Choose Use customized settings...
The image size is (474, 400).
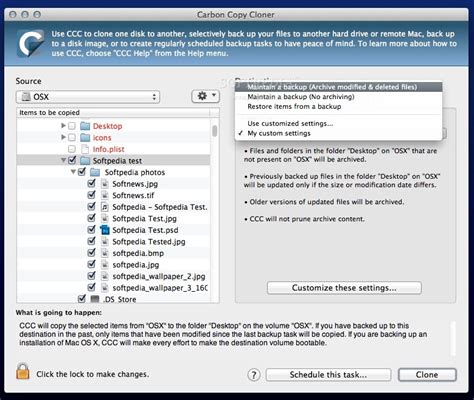(338, 123)
